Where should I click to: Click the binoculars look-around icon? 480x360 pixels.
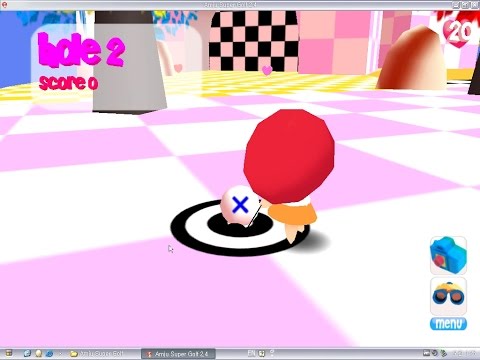coord(448,296)
